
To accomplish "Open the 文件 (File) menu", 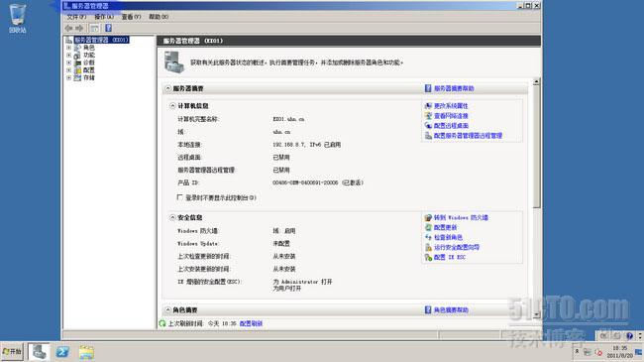I will [x=76, y=17].
